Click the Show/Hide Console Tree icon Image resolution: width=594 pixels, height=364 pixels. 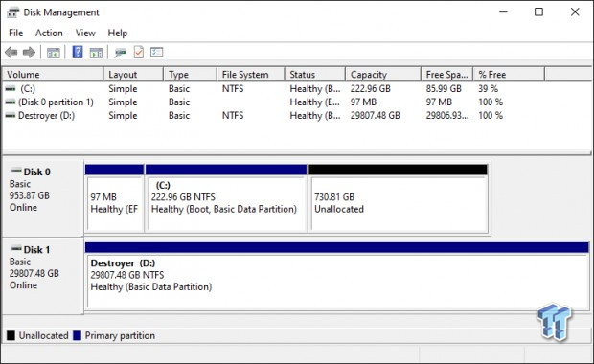click(x=54, y=53)
